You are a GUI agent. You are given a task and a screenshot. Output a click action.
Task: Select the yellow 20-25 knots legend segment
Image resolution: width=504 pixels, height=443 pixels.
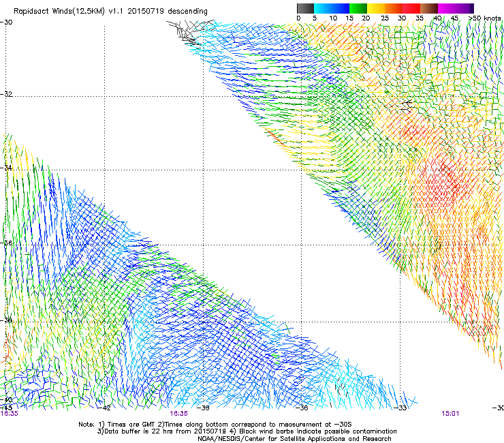coord(376,8)
